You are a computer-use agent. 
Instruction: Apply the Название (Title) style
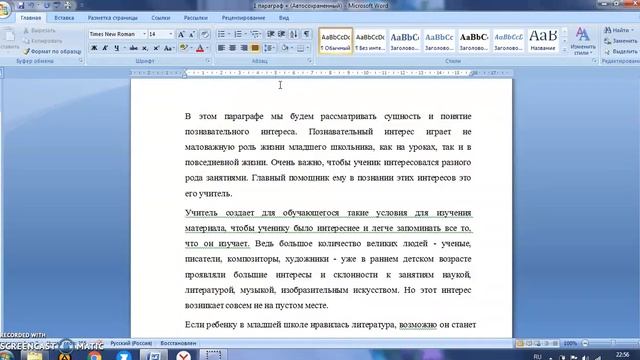543,41
